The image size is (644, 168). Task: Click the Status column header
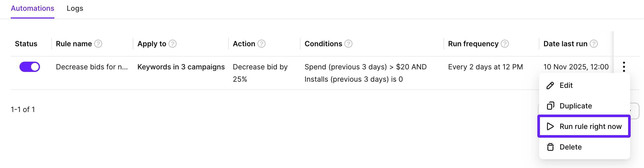[26, 44]
